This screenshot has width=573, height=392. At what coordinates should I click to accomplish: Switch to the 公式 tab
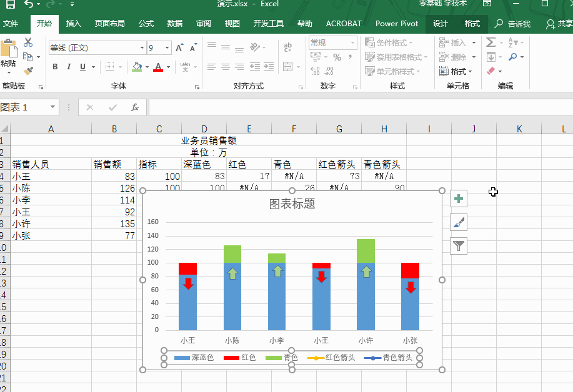(146, 24)
